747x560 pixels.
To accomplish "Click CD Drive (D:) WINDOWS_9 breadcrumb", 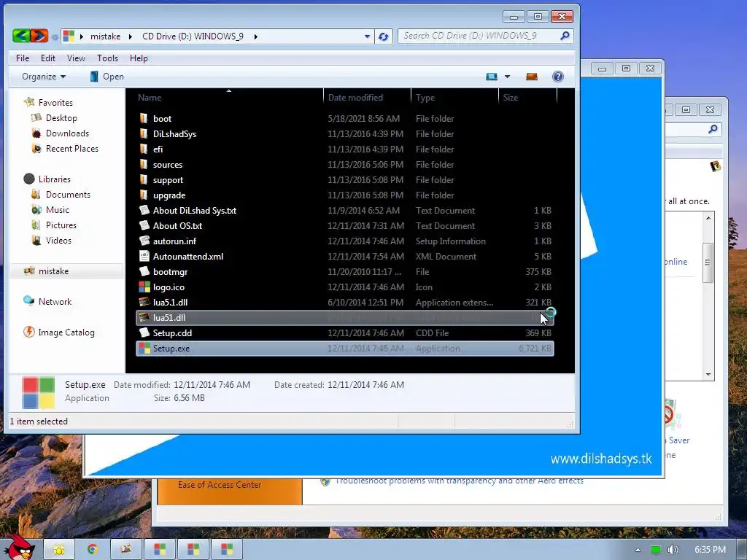I will pyautogui.click(x=193, y=36).
